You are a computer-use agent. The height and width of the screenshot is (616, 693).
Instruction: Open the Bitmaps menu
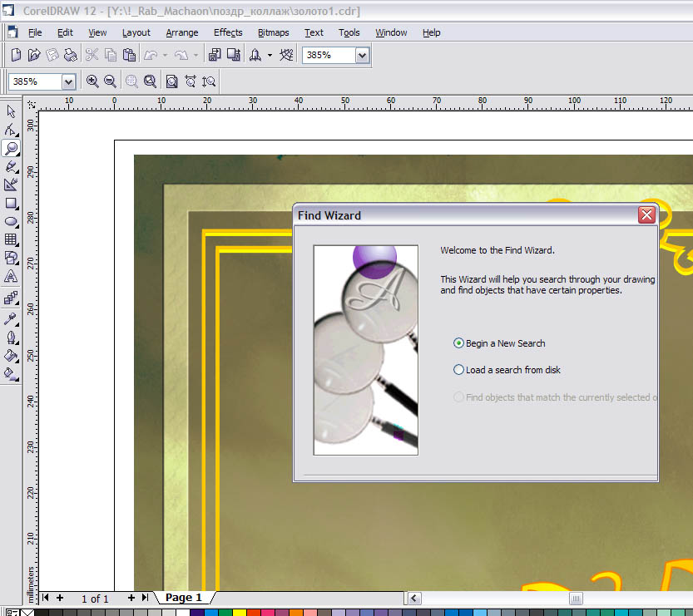click(273, 32)
